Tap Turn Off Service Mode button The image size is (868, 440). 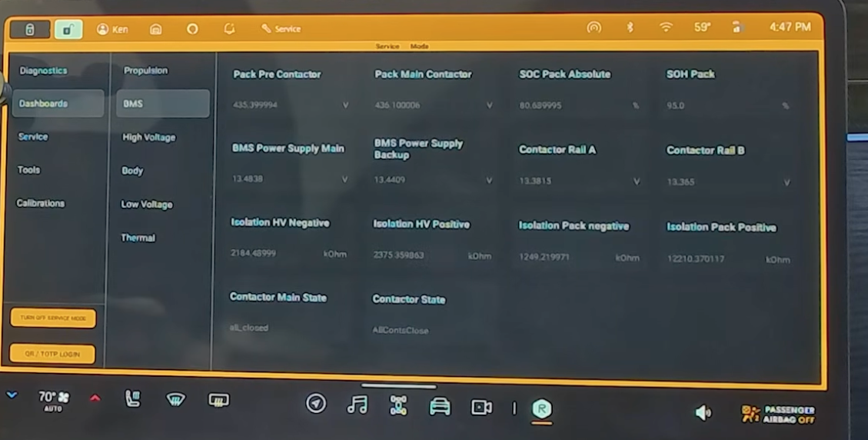coord(53,318)
